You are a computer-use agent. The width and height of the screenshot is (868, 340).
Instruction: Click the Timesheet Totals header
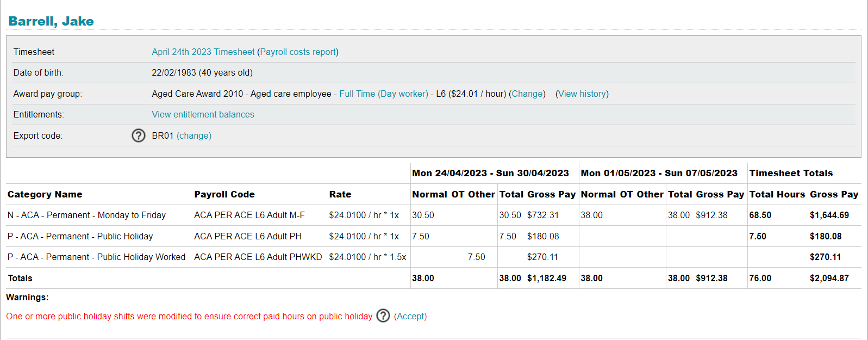[791, 173]
